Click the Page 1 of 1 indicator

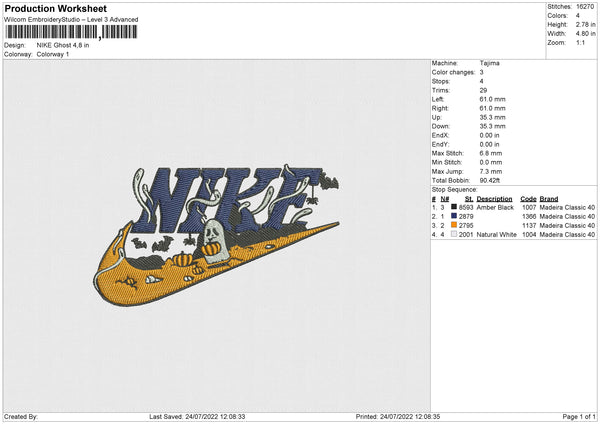579,417
